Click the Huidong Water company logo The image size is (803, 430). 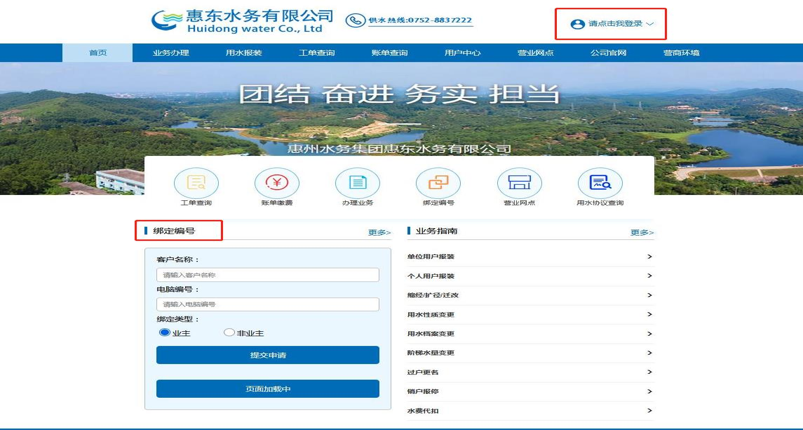coord(242,21)
